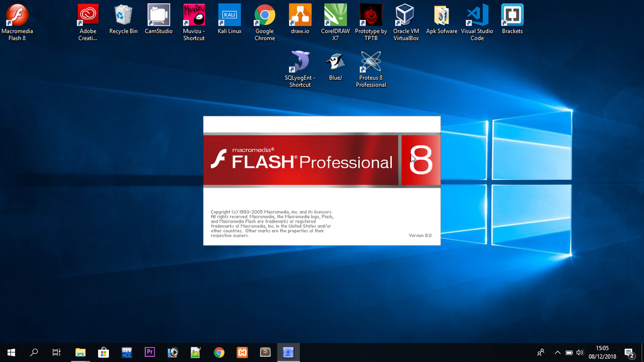Select the BlueJ desktop icon

[x=335, y=67]
